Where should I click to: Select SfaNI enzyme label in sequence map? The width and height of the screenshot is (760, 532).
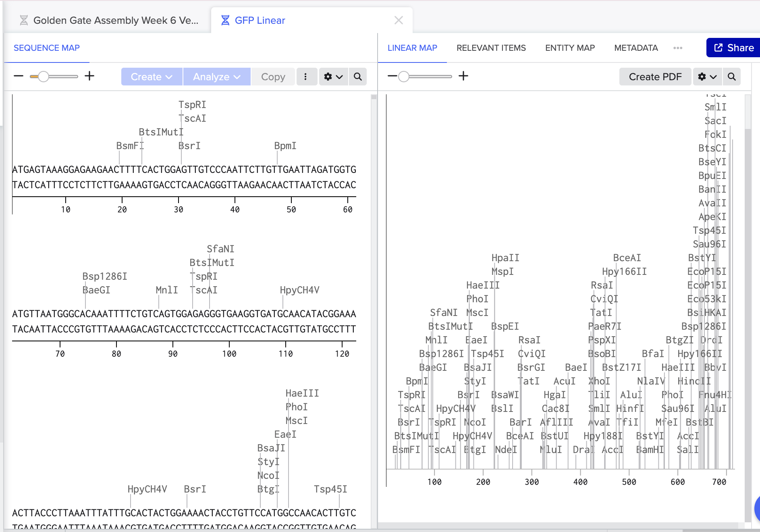pos(220,249)
